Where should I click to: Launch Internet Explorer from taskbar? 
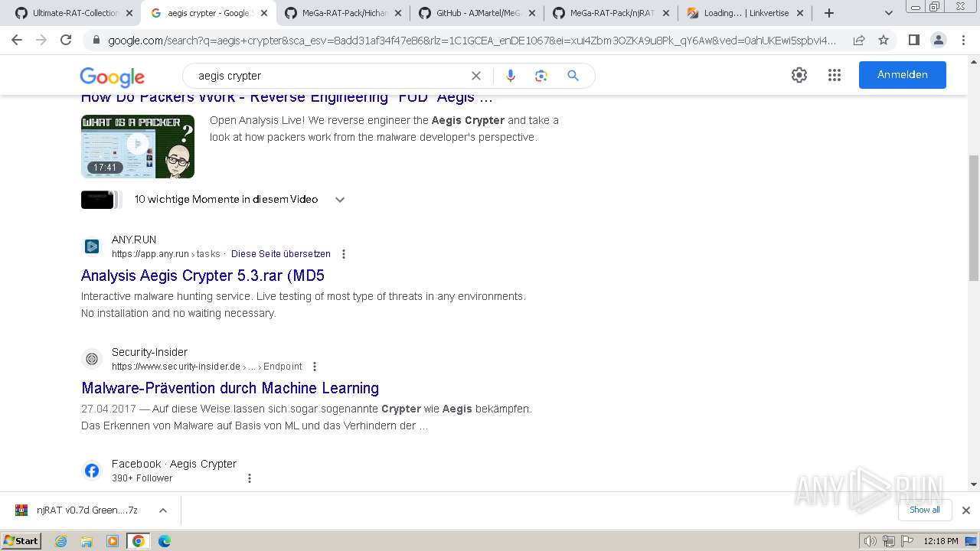pyautogui.click(x=61, y=541)
